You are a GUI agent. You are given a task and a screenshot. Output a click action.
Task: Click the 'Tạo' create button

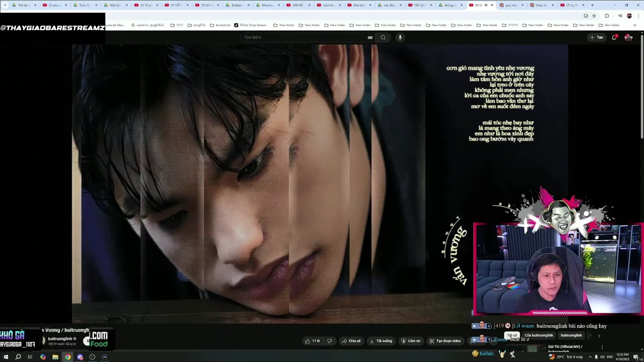pyautogui.click(x=596, y=37)
